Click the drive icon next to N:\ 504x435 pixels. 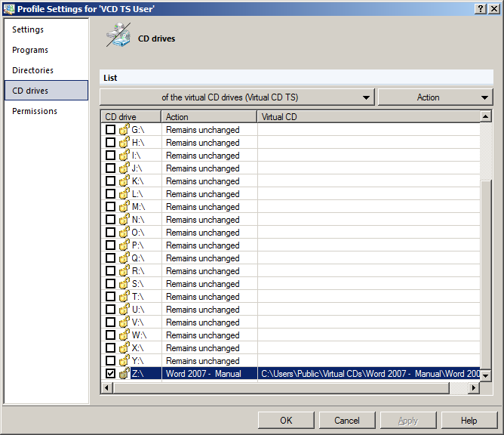pyautogui.click(x=124, y=220)
